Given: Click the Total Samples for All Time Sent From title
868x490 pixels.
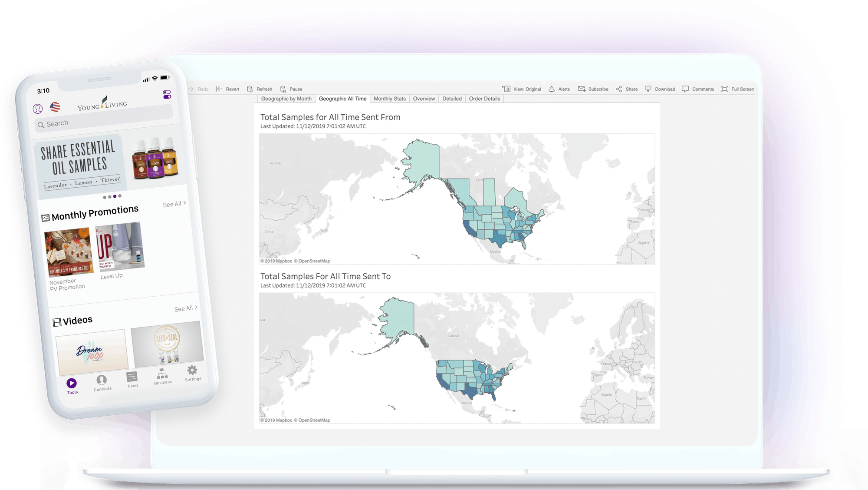Looking at the screenshot, I should coord(330,117).
